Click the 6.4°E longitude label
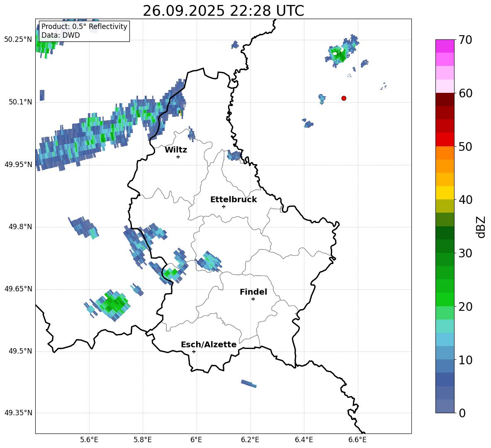491x448 pixels. (304, 440)
